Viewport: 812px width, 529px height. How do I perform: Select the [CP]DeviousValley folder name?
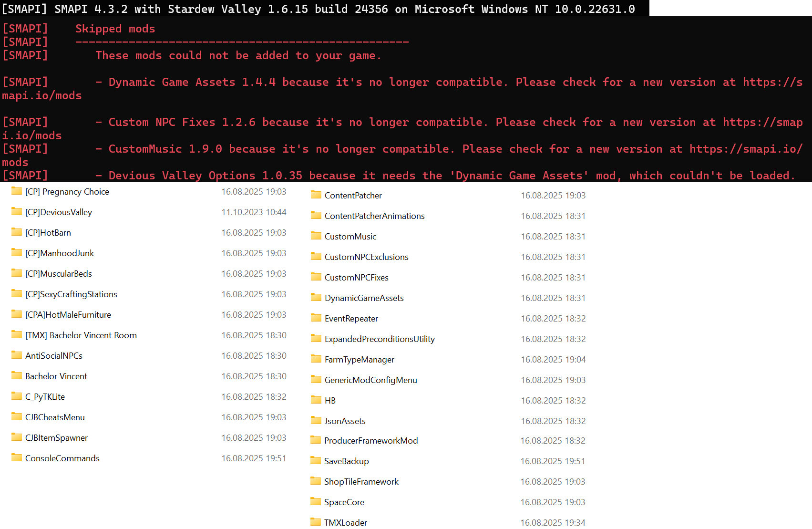point(59,212)
